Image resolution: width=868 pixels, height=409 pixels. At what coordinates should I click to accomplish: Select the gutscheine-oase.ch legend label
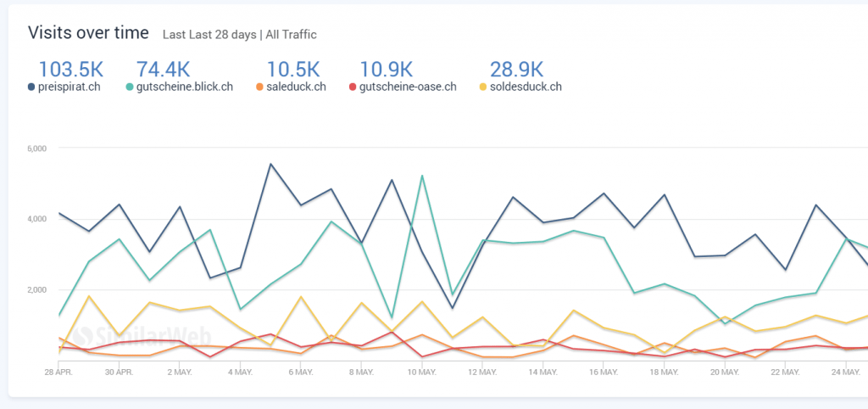click(408, 87)
